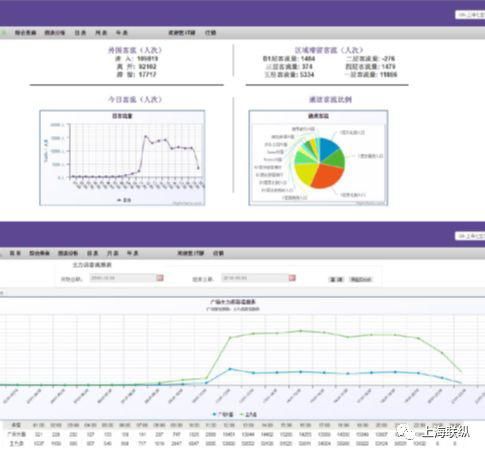Open the end date calendar picker icon
Image resolution: width=485 pixels, height=454 pixels.
pos(292,278)
